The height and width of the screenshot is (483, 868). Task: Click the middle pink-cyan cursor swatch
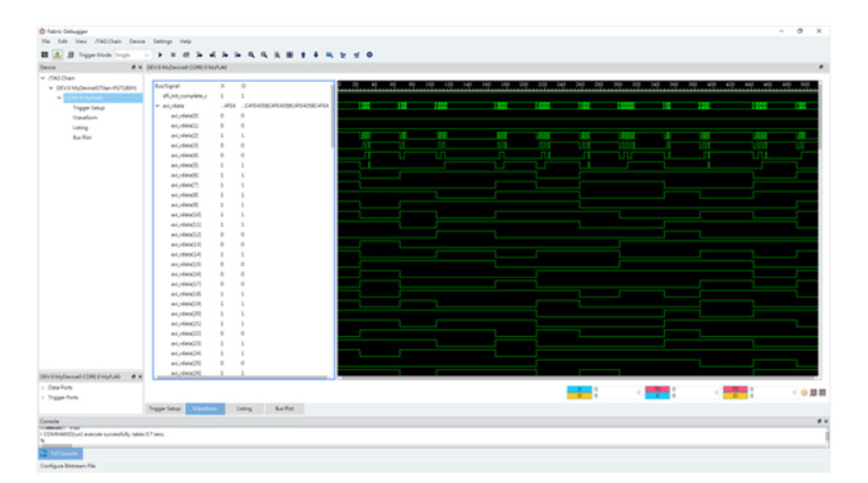657,392
